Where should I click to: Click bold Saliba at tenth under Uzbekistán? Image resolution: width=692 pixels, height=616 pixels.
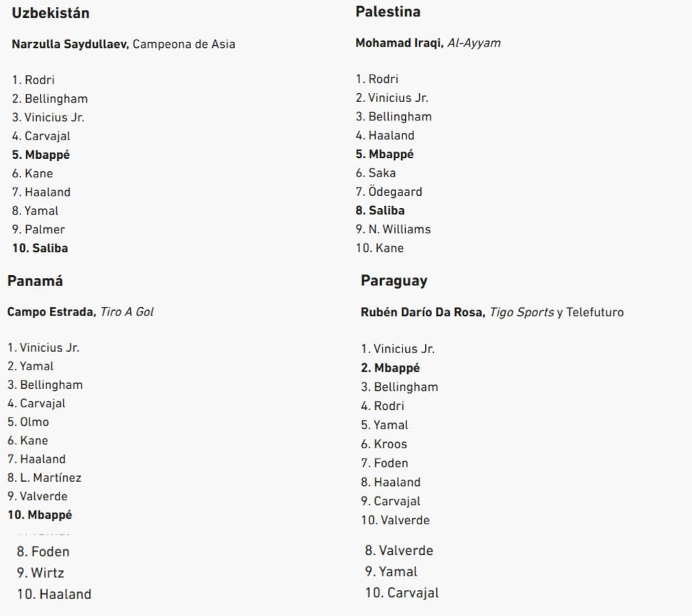click(x=42, y=248)
